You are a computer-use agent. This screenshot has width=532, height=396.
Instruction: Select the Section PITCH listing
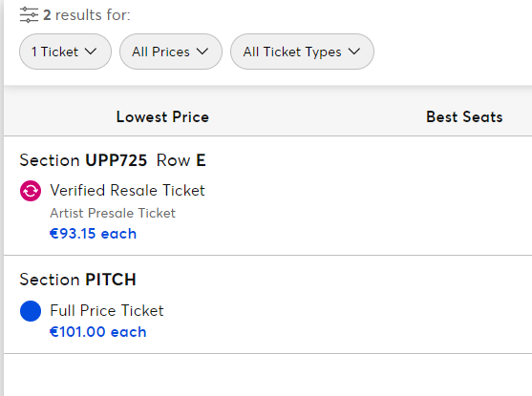(267, 304)
